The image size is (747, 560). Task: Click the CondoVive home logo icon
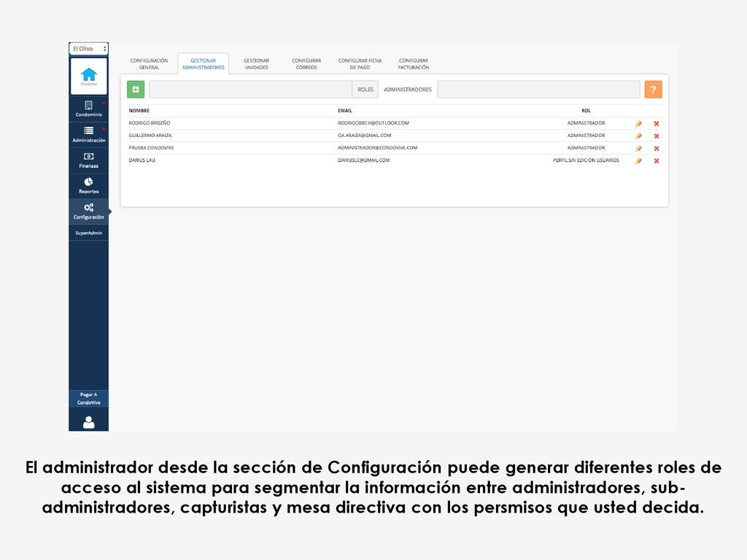pos(88,76)
